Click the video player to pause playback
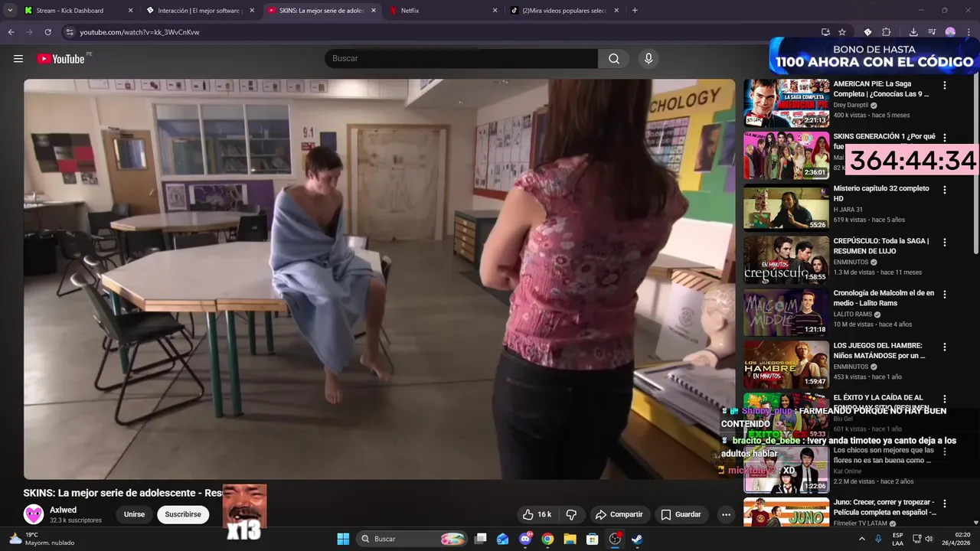 [379, 279]
